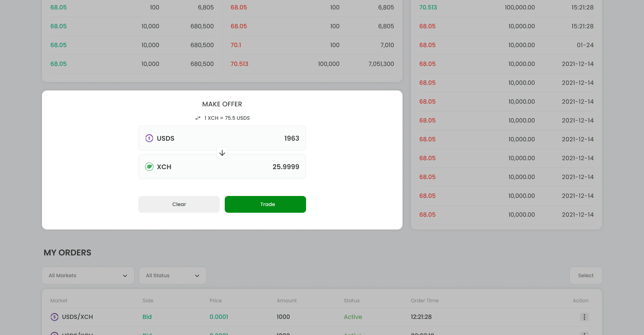
Task: Click the XCH leaf icon in offer form
Action: tap(149, 167)
